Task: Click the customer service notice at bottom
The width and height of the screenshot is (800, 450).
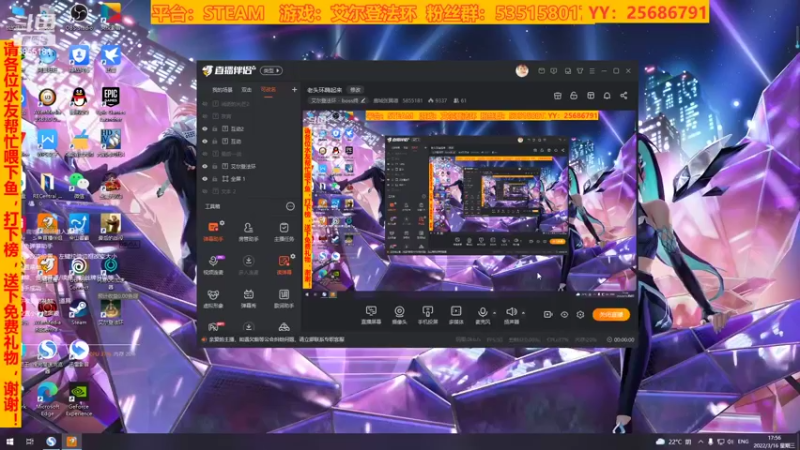Action: (277, 339)
